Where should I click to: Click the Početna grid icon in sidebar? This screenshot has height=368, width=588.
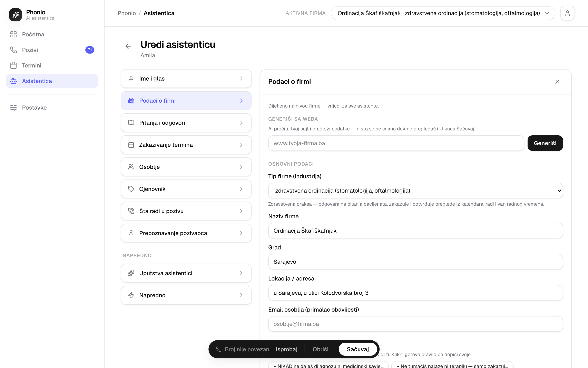pyautogui.click(x=13, y=34)
